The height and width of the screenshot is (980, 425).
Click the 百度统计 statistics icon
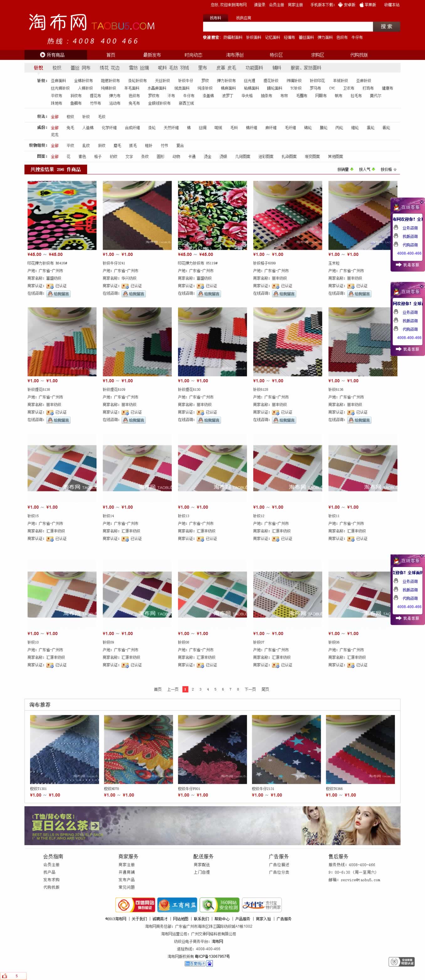pos(195,964)
